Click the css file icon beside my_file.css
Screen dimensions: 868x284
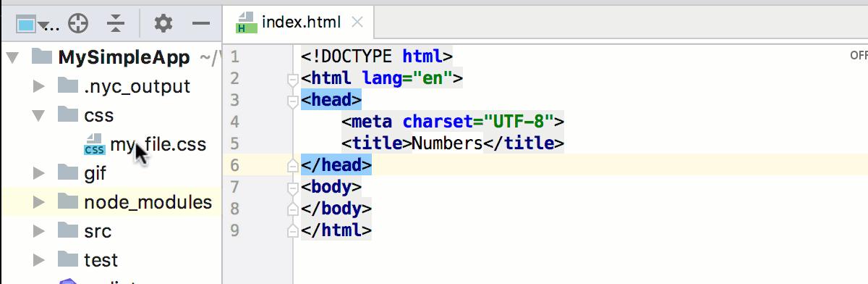[x=93, y=144]
